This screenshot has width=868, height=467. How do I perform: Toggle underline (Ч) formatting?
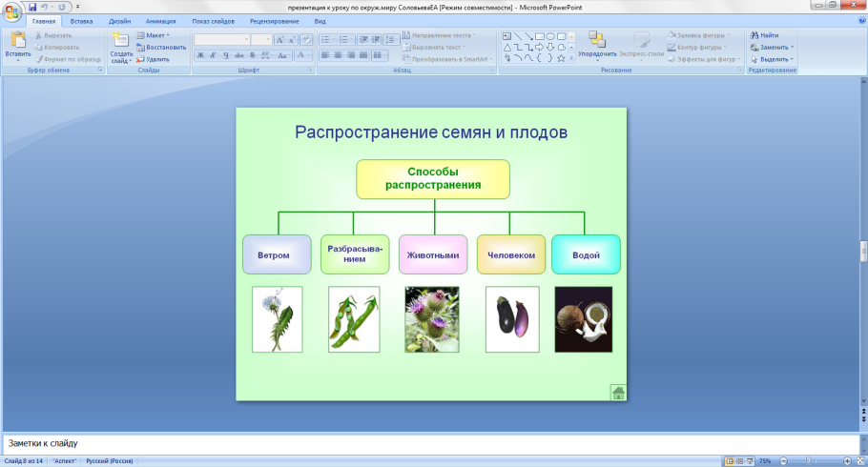coord(225,56)
